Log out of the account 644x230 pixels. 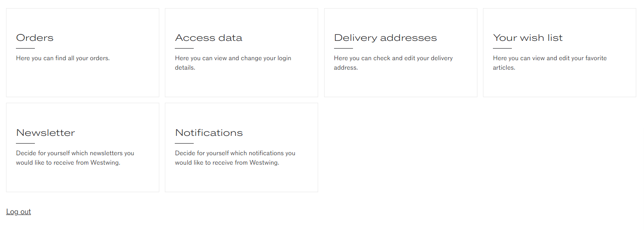19,212
